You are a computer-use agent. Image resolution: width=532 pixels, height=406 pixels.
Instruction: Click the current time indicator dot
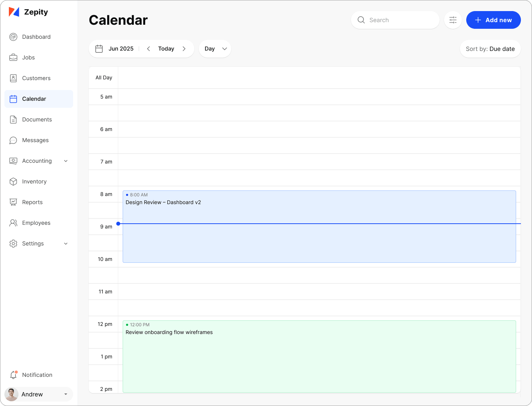(118, 224)
